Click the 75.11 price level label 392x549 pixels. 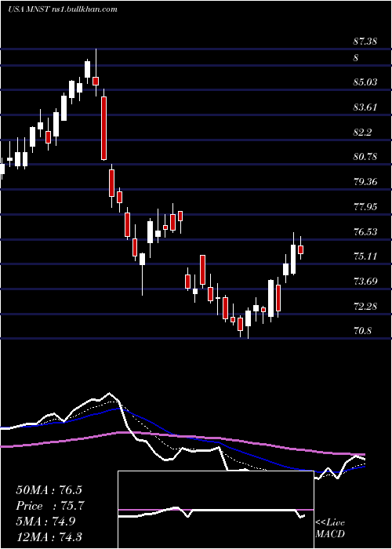tap(365, 256)
